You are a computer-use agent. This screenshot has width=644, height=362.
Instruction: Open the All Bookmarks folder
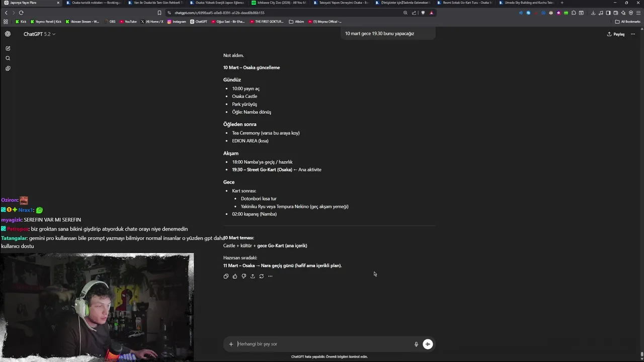tap(627, 22)
